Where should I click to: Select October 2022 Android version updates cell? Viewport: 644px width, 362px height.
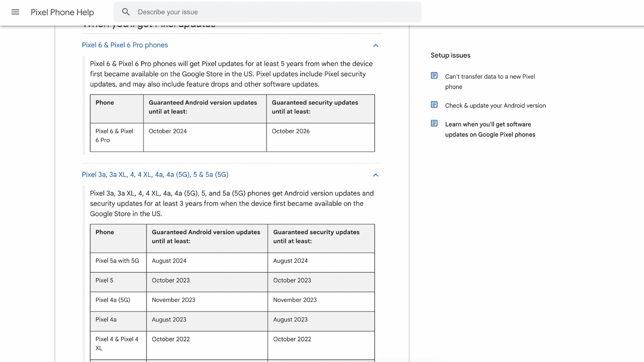point(207,346)
